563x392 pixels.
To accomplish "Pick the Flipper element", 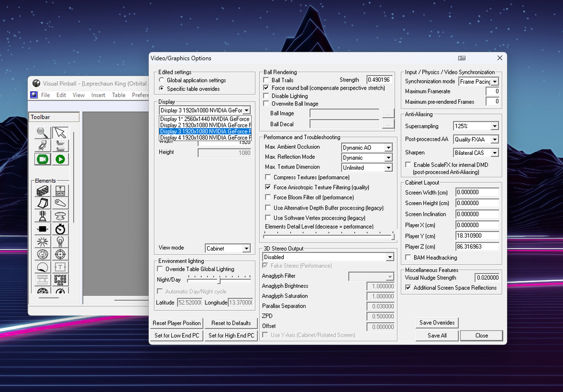I will (60, 203).
